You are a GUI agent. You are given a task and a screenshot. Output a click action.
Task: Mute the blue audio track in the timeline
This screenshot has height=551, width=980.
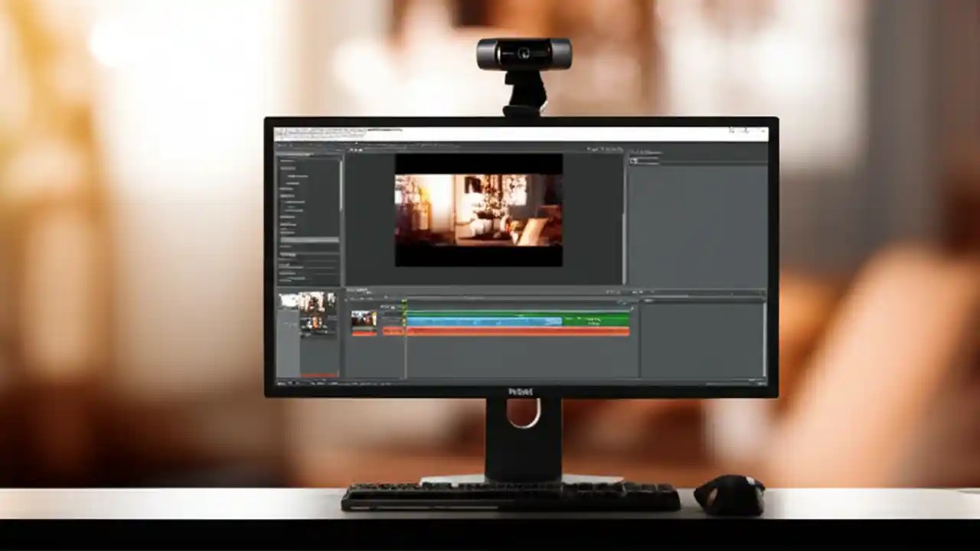click(388, 322)
